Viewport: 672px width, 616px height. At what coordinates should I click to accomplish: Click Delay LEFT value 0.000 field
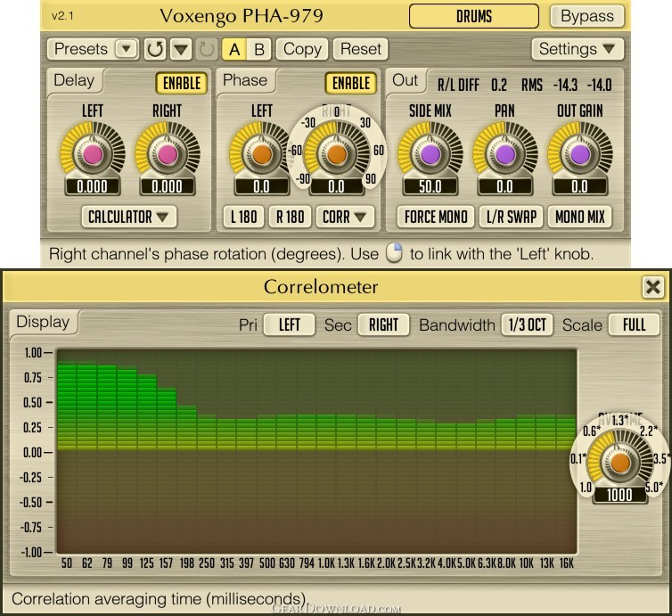(x=93, y=187)
